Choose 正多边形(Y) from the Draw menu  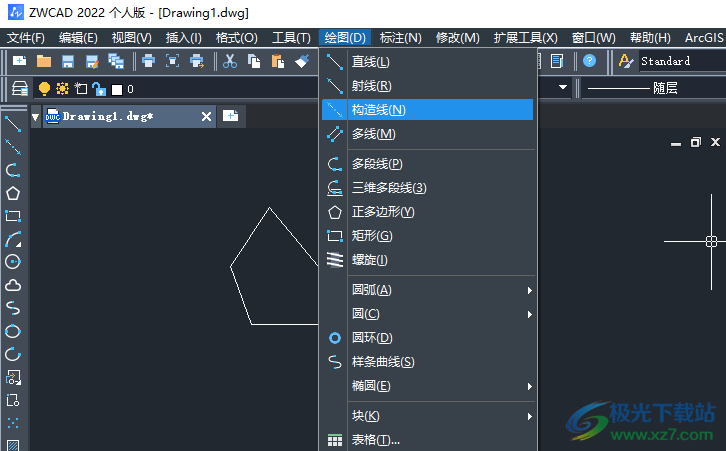coord(427,212)
